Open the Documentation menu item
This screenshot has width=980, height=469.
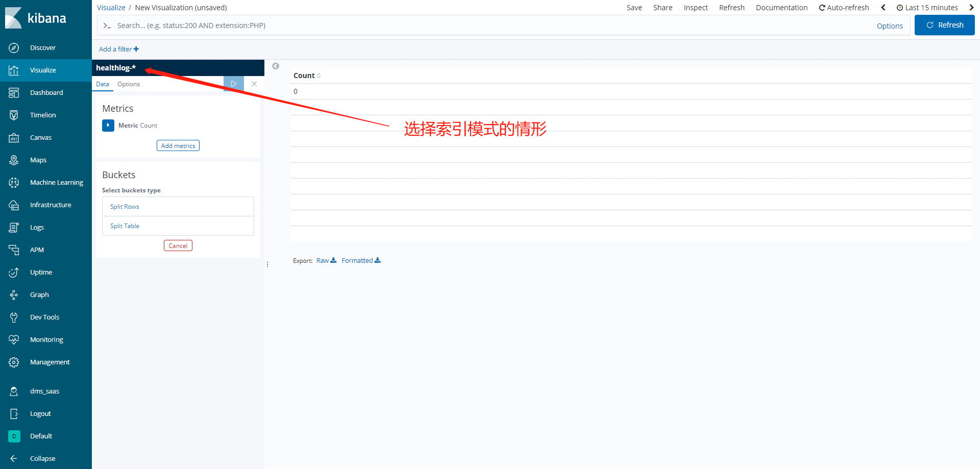point(782,8)
